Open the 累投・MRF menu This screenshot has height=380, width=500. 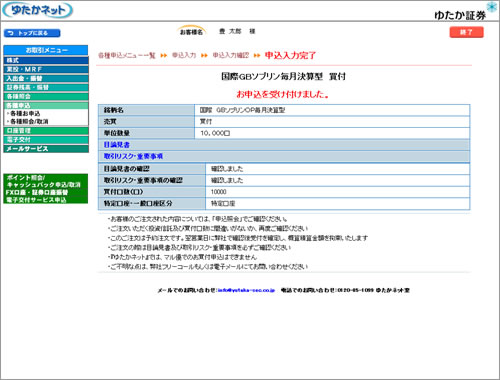(x=46, y=69)
